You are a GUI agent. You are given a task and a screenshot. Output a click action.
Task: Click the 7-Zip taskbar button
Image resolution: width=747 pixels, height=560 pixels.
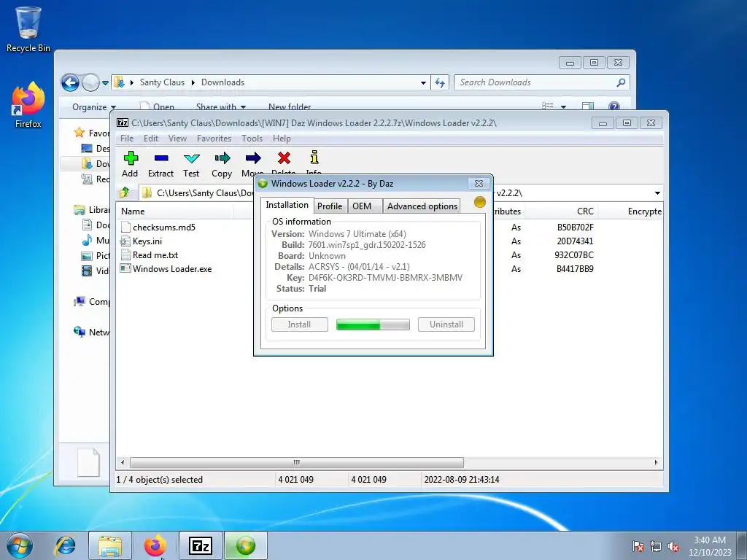pos(200,545)
